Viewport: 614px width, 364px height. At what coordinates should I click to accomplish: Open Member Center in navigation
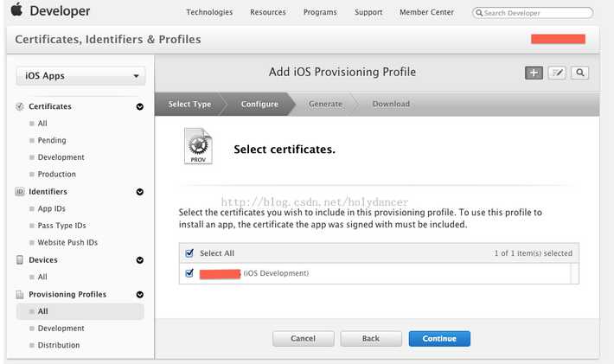point(427,12)
